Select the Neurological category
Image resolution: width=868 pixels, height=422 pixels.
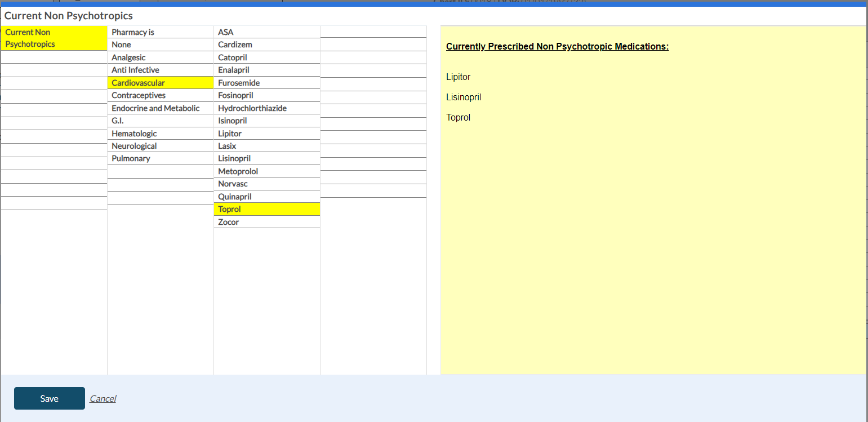click(x=160, y=146)
